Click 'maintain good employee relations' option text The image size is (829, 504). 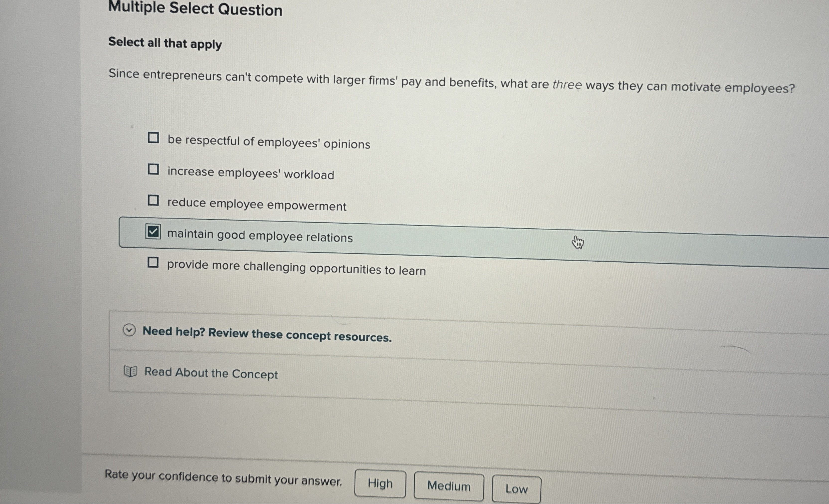[x=260, y=235]
